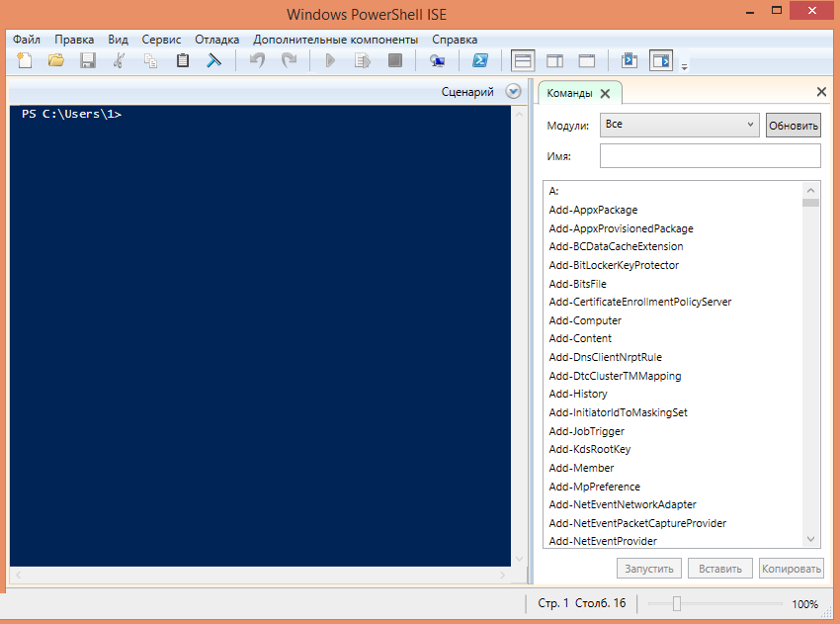Open a script with the folder icon
The image size is (840, 624).
[55, 60]
